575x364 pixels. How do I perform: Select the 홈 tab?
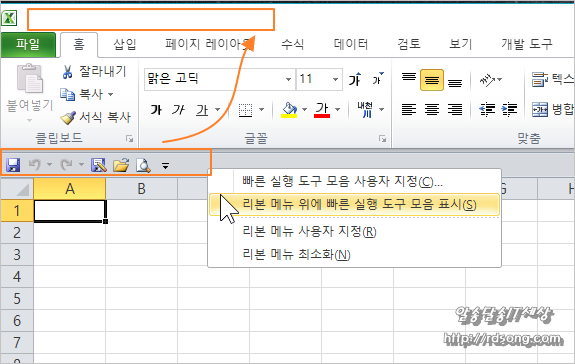[79, 44]
